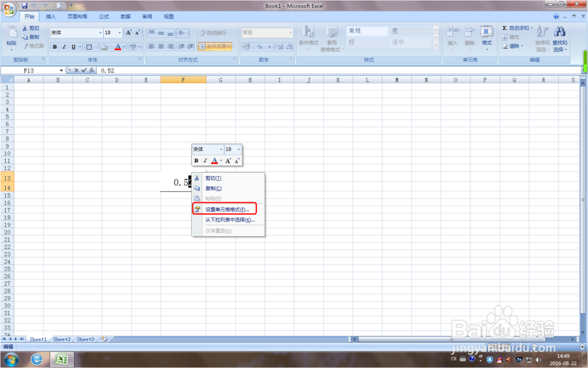Click the borders icon in ribbon
Screen dimensions: 588x368
[89, 47]
